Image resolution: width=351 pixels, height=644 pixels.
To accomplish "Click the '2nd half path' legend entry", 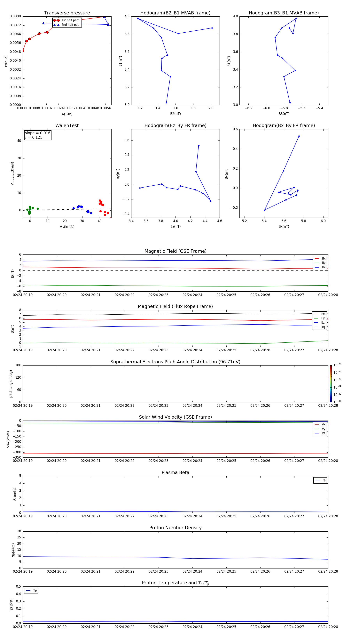I will pyautogui.click(x=67, y=25).
